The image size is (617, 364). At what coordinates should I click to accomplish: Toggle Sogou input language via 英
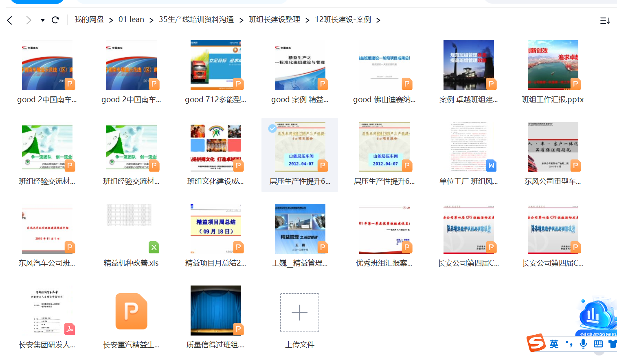[554, 344]
